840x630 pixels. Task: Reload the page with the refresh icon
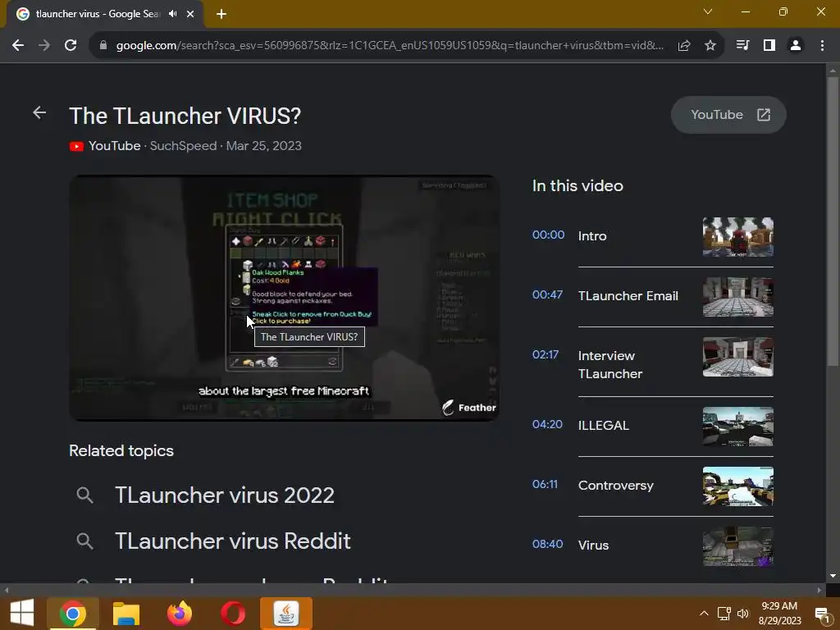(71, 46)
